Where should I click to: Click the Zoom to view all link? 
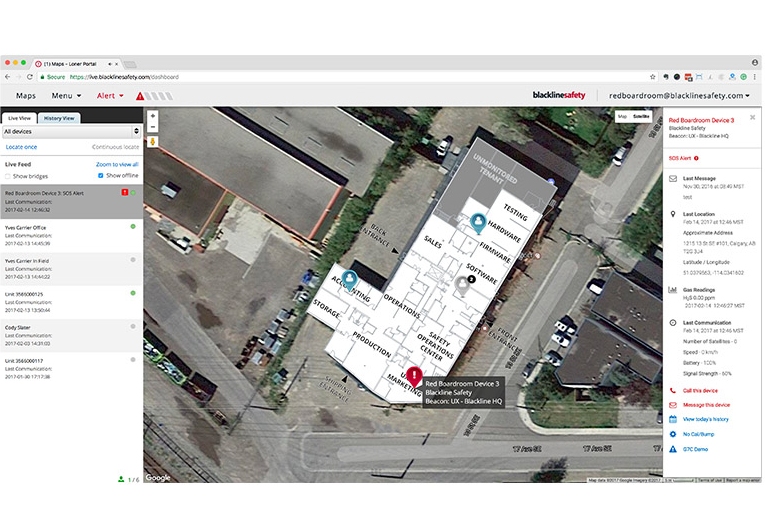pos(117,163)
